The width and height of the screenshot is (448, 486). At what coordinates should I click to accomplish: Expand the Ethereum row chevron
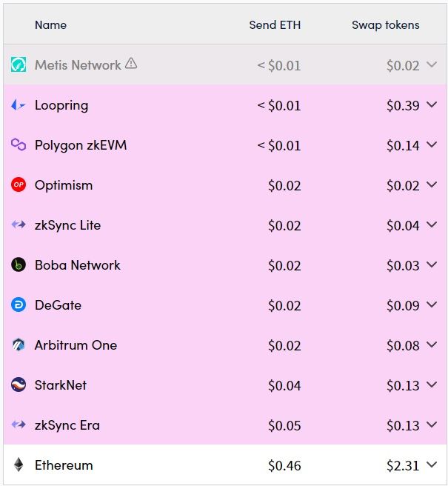[x=432, y=465]
